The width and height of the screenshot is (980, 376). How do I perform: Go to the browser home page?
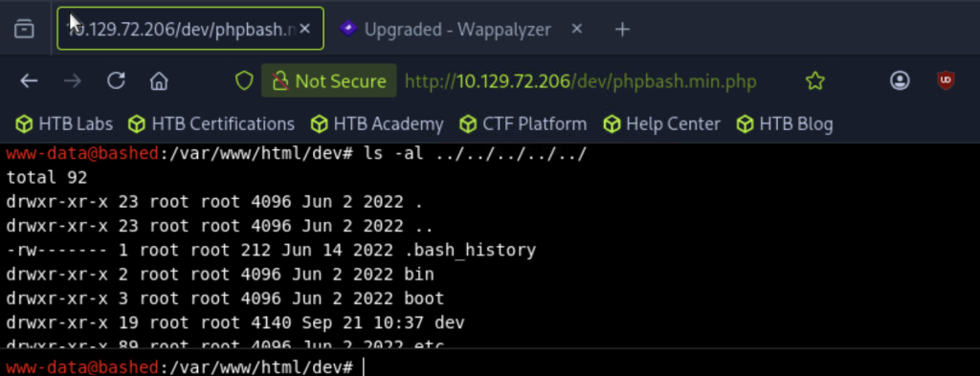pos(160,80)
